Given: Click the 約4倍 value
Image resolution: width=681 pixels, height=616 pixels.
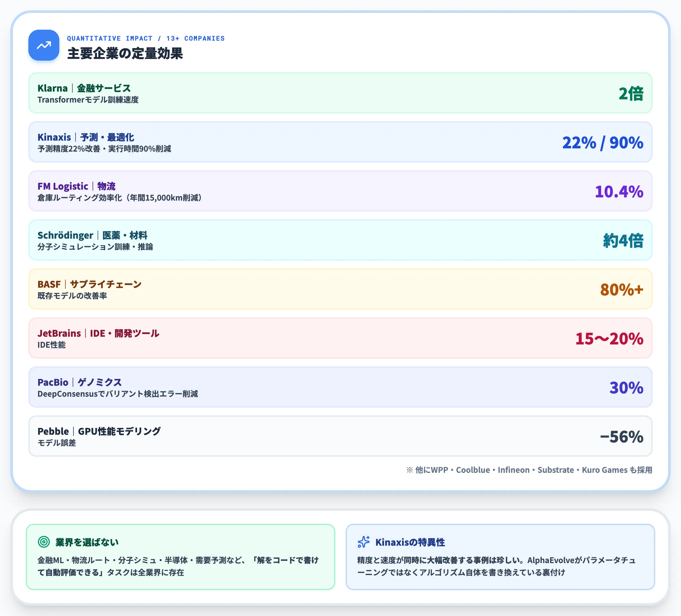Looking at the screenshot, I should (623, 240).
